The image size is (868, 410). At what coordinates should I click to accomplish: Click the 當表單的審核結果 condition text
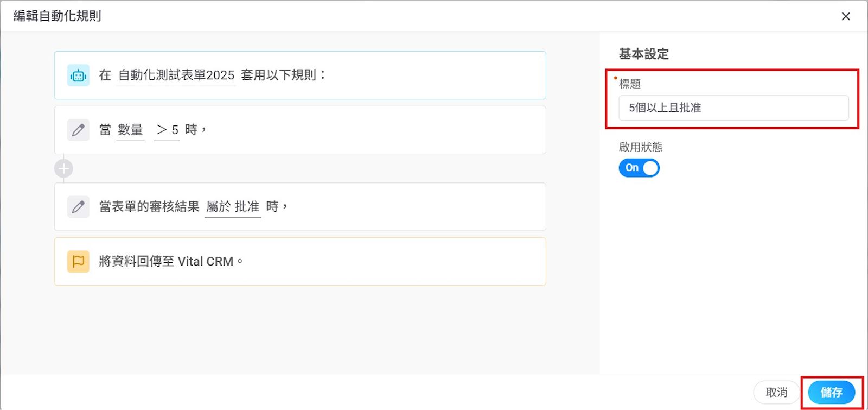[x=149, y=207]
